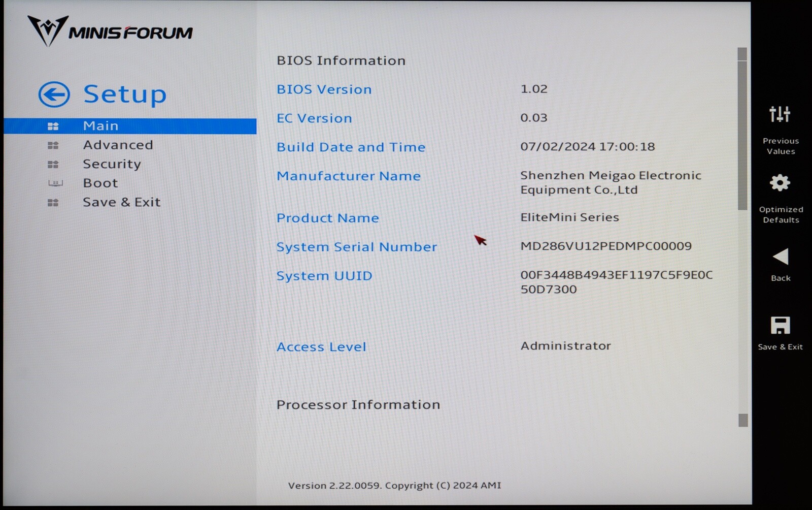Screen dimensions: 812x510
Task: Click the blue back arrow beside Setup
Action: click(54, 94)
